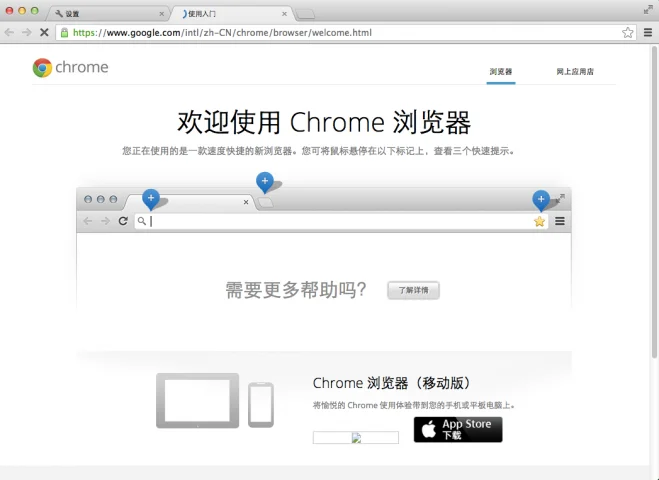The image size is (659, 480).
Task: Click the phone device illustration
Action: [x=261, y=405]
